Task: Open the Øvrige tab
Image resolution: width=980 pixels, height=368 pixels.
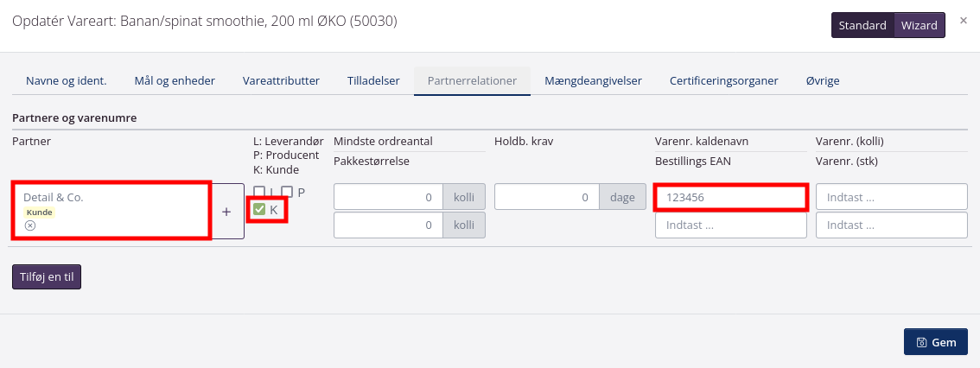Action: [822, 80]
